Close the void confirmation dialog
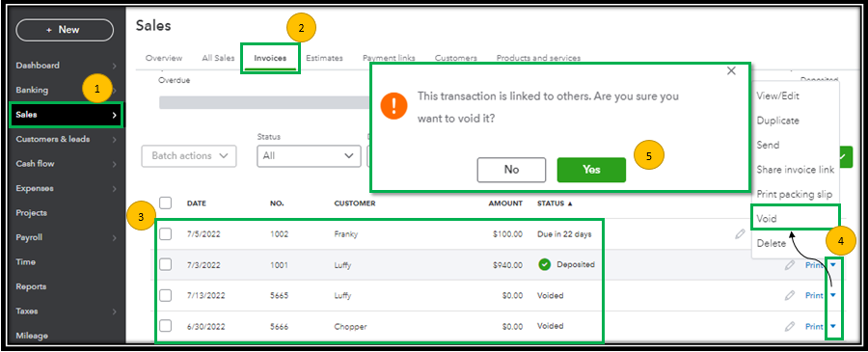This screenshot has width=868, height=352. click(731, 70)
